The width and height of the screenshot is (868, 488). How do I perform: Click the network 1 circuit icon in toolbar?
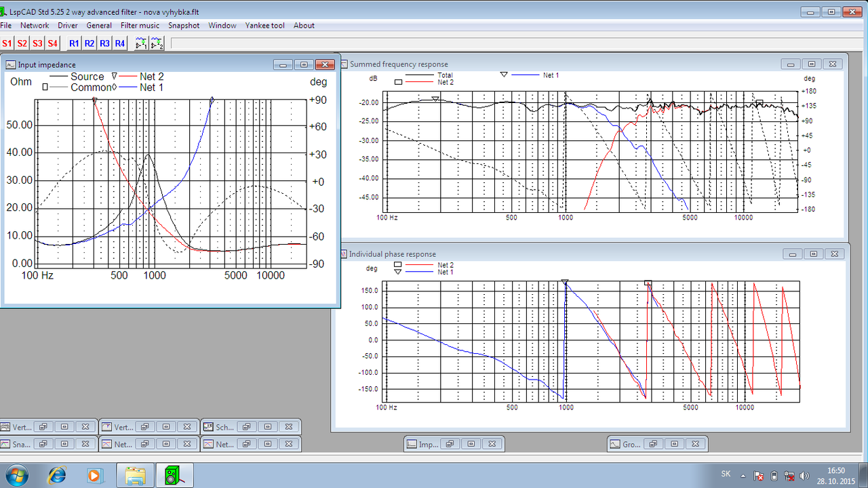tap(141, 43)
